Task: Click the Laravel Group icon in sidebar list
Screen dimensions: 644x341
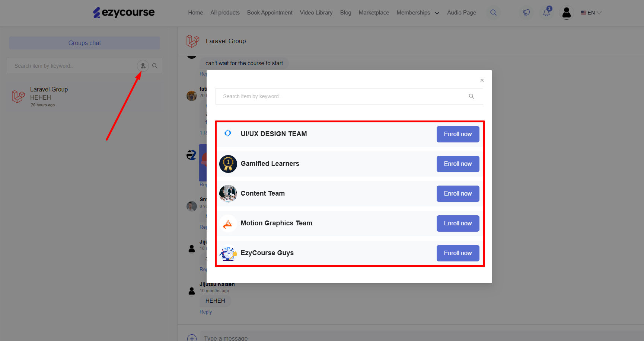Action: click(x=18, y=97)
